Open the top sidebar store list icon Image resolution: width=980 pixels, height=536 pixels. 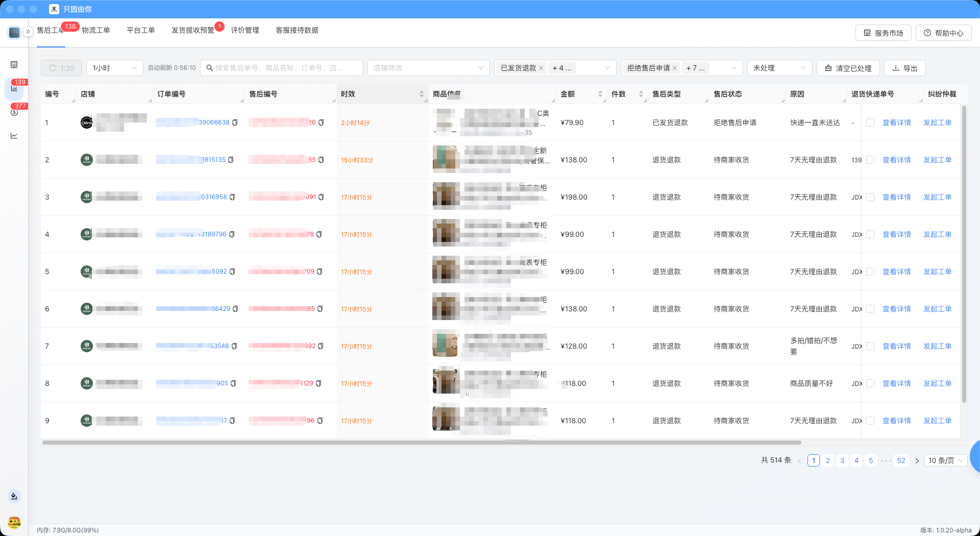(14, 65)
